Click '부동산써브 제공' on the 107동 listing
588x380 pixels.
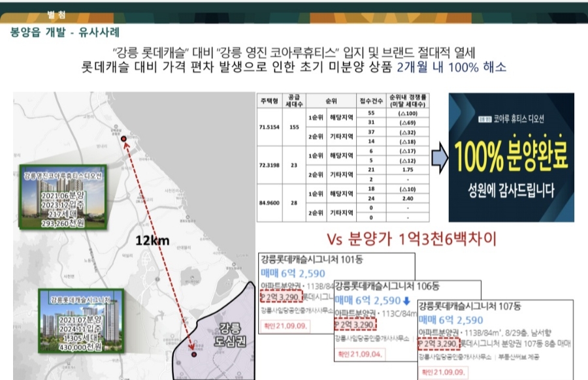coord(519,357)
